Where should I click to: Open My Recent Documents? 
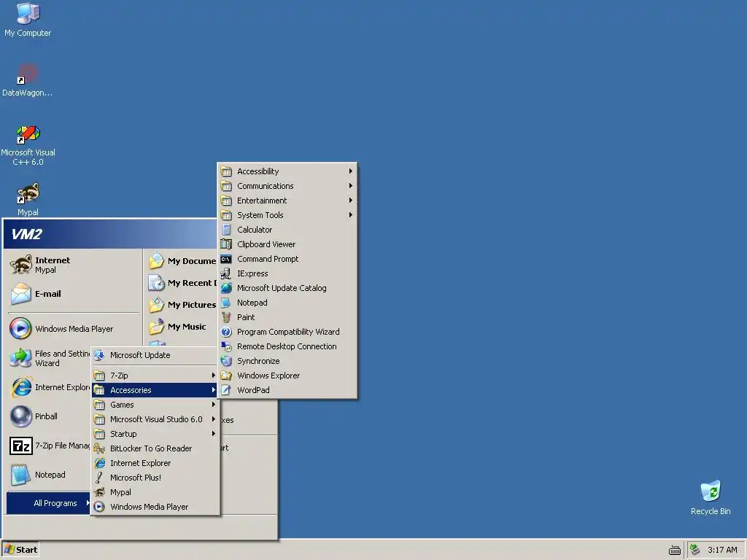tap(182, 284)
